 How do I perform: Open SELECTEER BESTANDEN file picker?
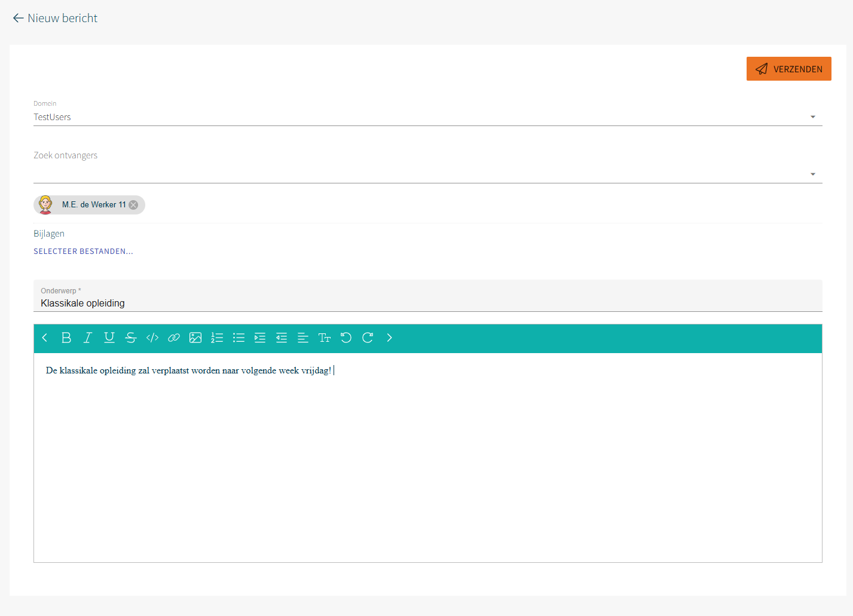coord(83,252)
